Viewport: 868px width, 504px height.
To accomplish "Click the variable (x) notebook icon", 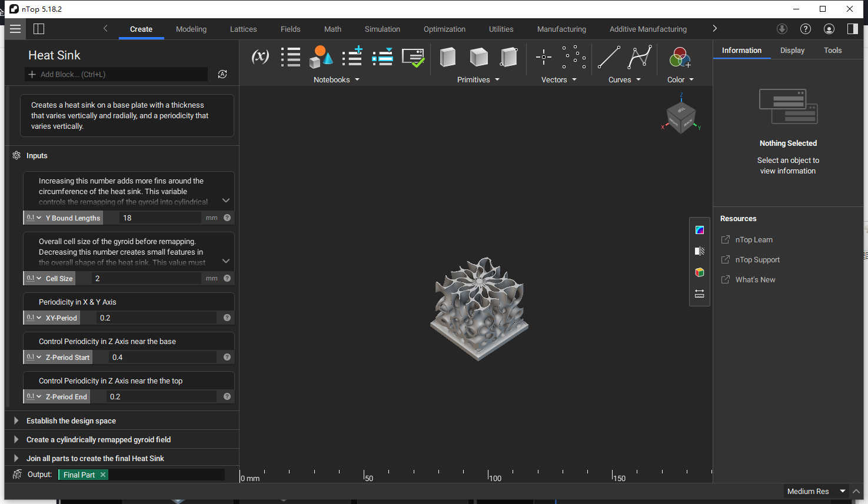I will click(260, 57).
